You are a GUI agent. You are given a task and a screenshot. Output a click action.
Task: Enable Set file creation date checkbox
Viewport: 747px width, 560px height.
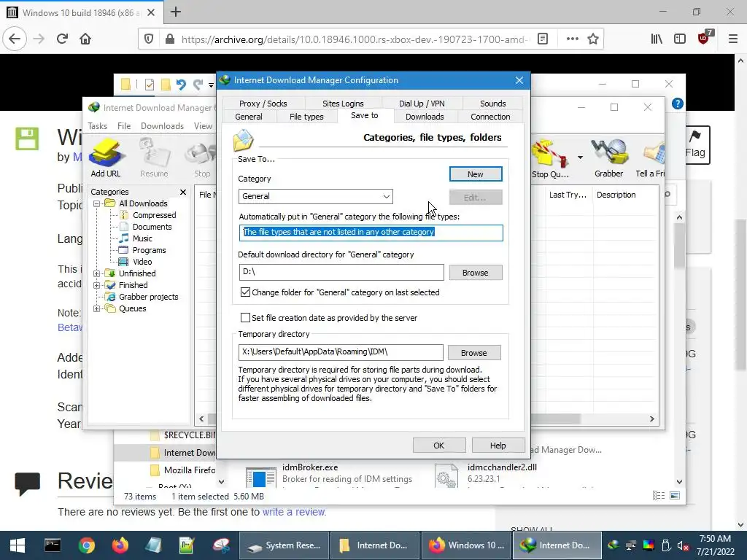click(245, 318)
